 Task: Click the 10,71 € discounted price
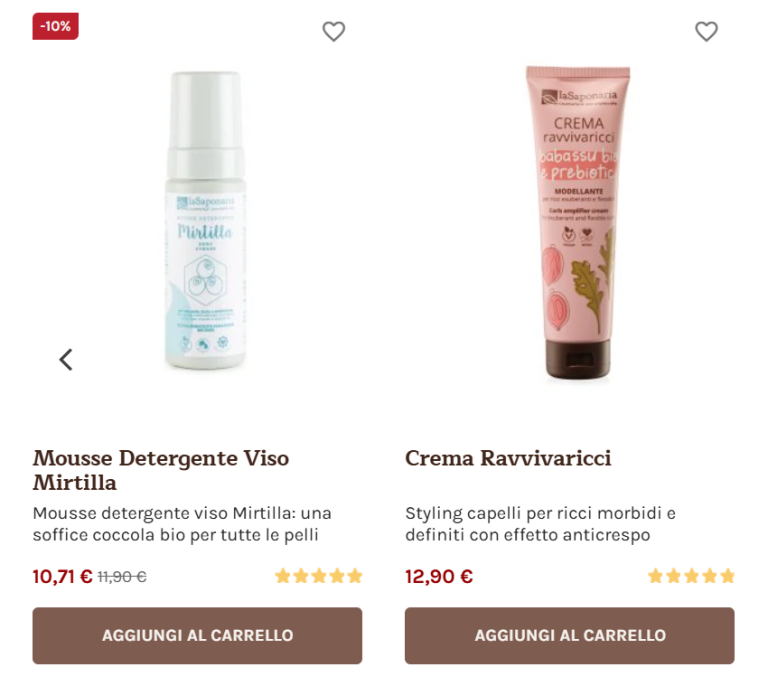tap(62, 576)
